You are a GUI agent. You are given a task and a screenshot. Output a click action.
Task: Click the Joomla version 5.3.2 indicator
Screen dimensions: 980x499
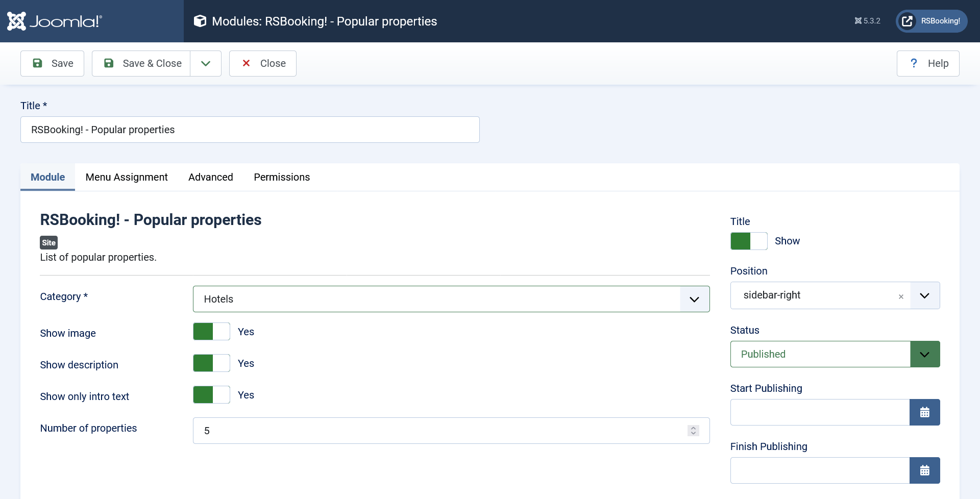[x=867, y=21]
